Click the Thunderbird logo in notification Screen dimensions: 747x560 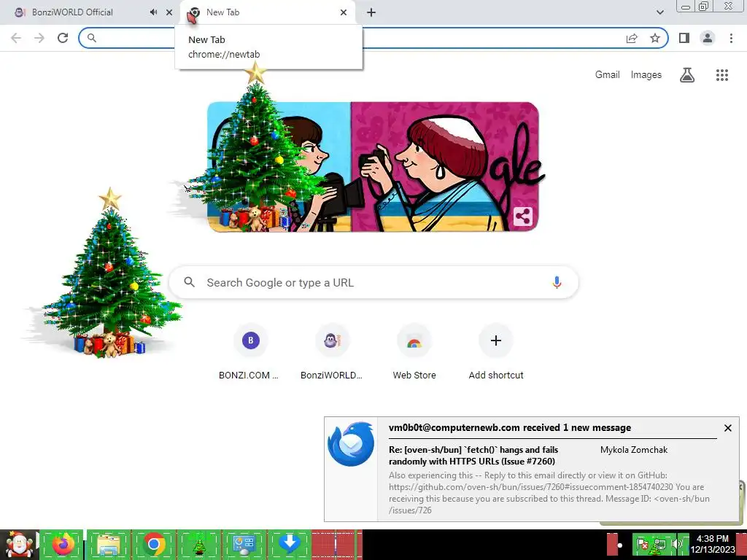pyautogui.click(x=351, y=444)
